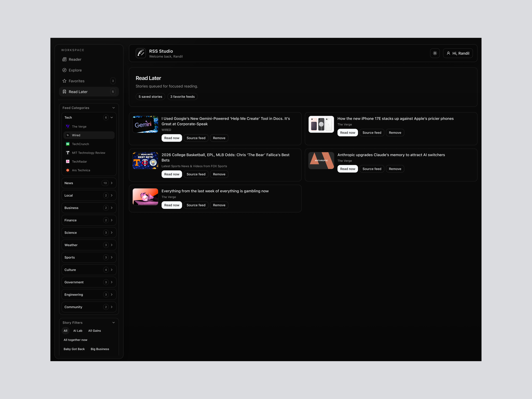This screenshot has height=399, width=532.
Task: Remove the iPhone 17E story
Action: point(395,133)
